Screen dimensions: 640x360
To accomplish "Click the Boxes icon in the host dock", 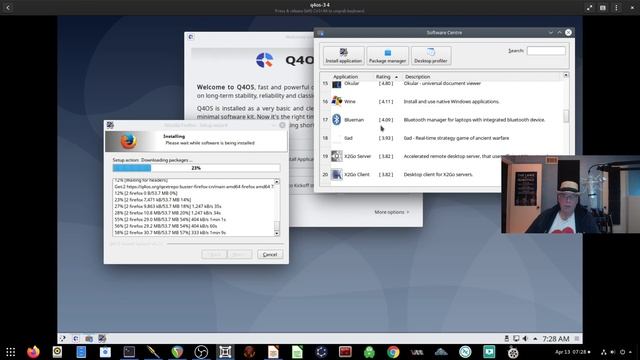I will coord(225,352).
